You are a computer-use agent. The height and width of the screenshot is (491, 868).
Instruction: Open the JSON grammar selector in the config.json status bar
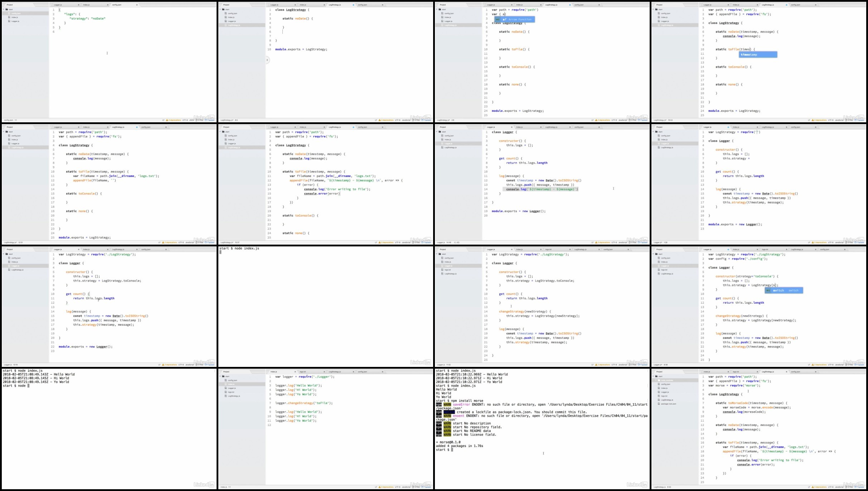pos(192,120)
